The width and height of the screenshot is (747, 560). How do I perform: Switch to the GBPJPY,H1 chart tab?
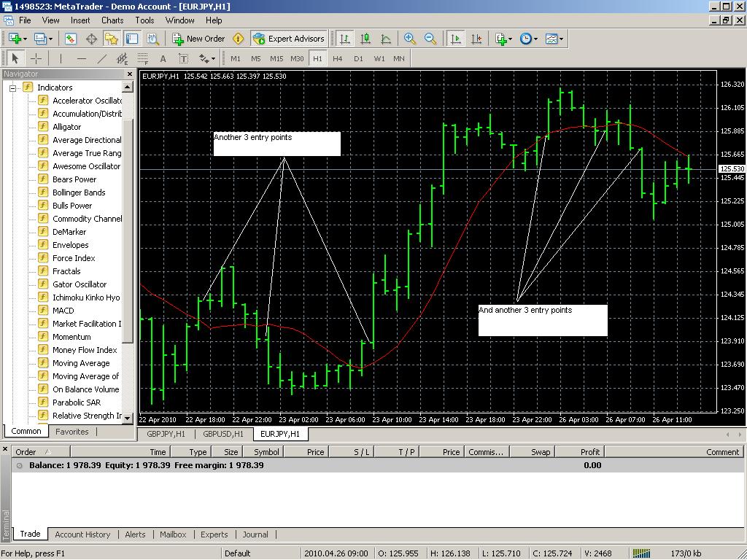166,434
